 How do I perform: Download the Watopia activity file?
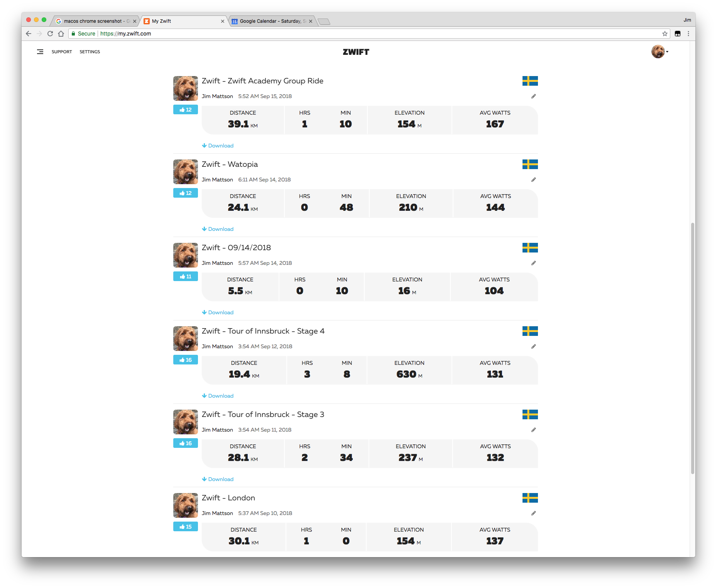(218, 229)
